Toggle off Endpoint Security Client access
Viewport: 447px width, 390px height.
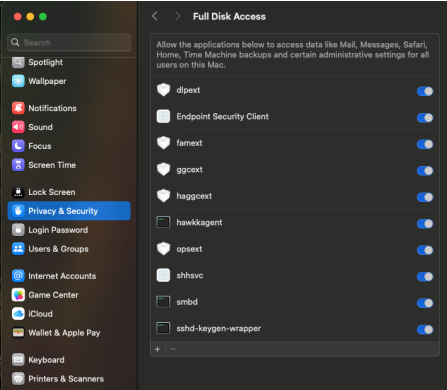[425, 118]
